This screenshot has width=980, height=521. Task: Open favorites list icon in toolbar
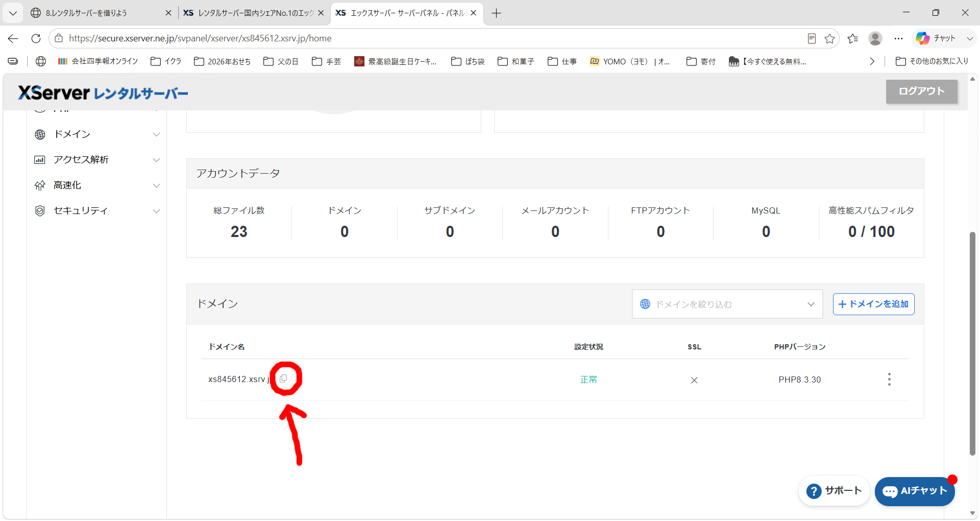[852, 38]
